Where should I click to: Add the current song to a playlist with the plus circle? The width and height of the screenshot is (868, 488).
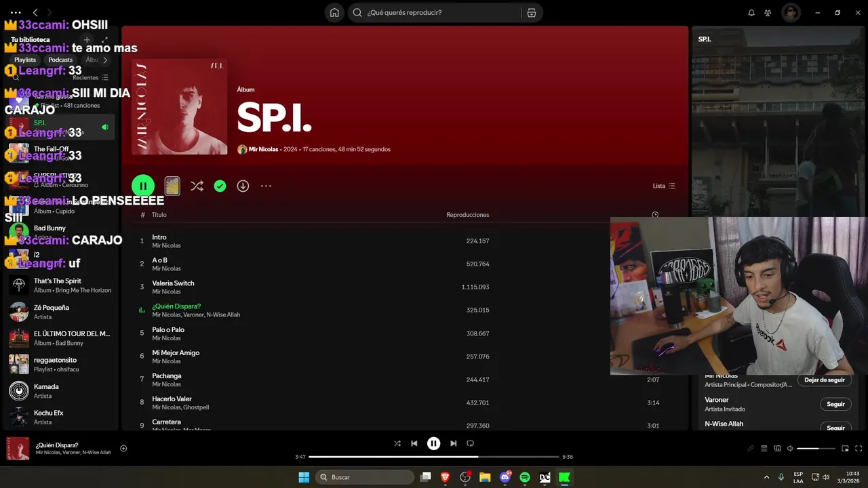(x=123, y=448)
